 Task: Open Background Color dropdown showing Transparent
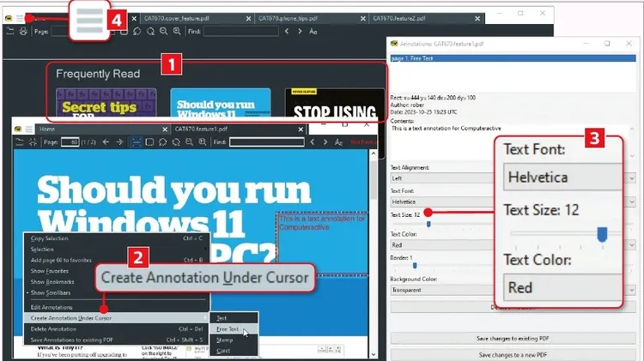click(513, 290)
